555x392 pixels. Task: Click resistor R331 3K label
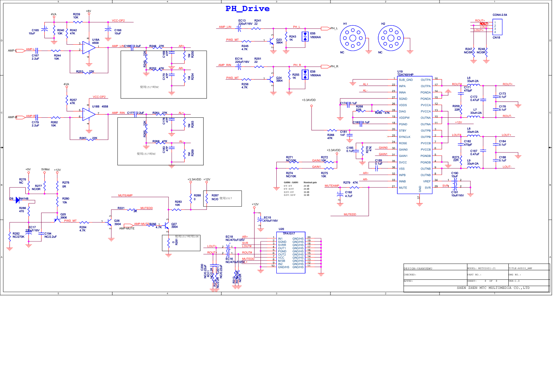click(127, 209)
